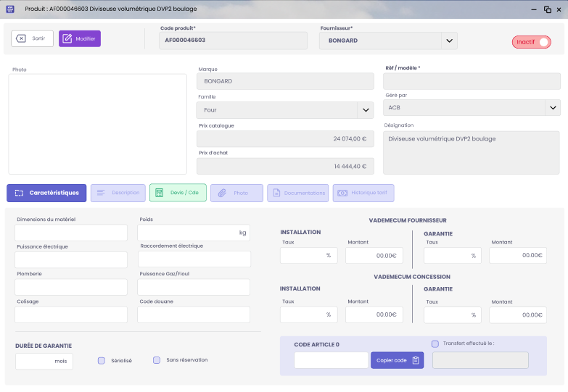This screenshot has height=392, width=568.
Task: Click the paperclip icon on Photo tab
Action: tap(223, 193)
